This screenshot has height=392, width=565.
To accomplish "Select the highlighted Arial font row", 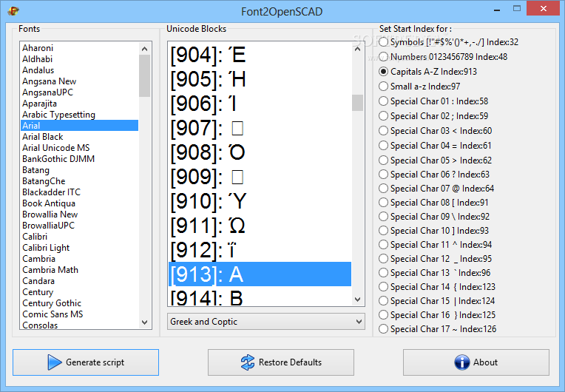I will [x=79, y=126].
